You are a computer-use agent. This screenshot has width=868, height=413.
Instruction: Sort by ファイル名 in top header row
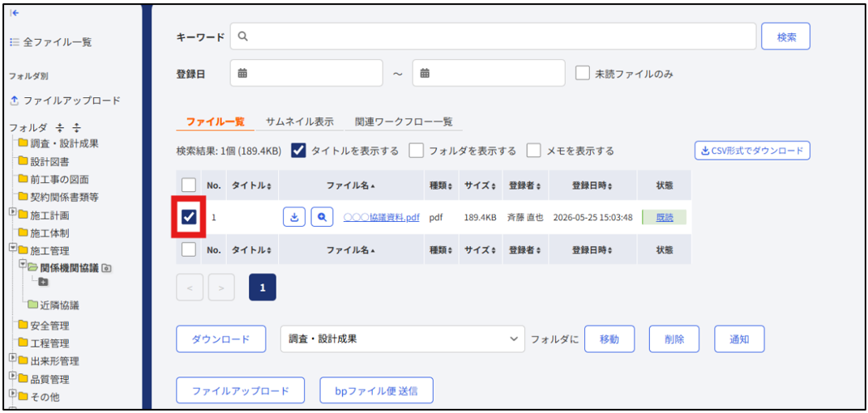(x=351, y=185)
